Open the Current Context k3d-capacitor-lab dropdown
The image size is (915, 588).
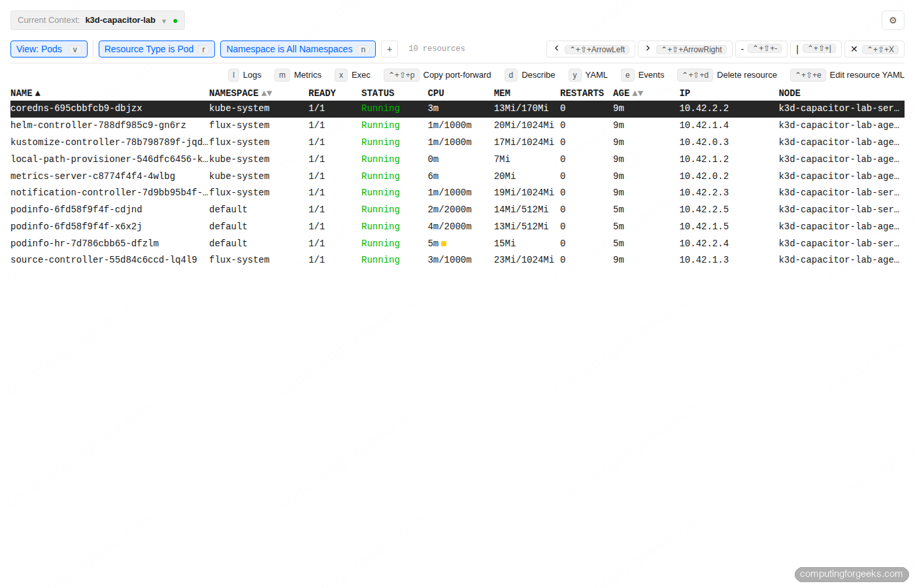pos(97,20)
